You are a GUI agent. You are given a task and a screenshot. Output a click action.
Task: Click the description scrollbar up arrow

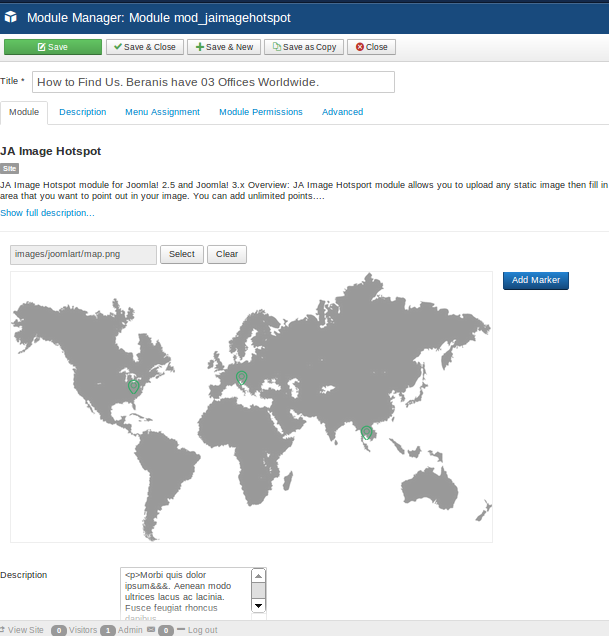258,576
